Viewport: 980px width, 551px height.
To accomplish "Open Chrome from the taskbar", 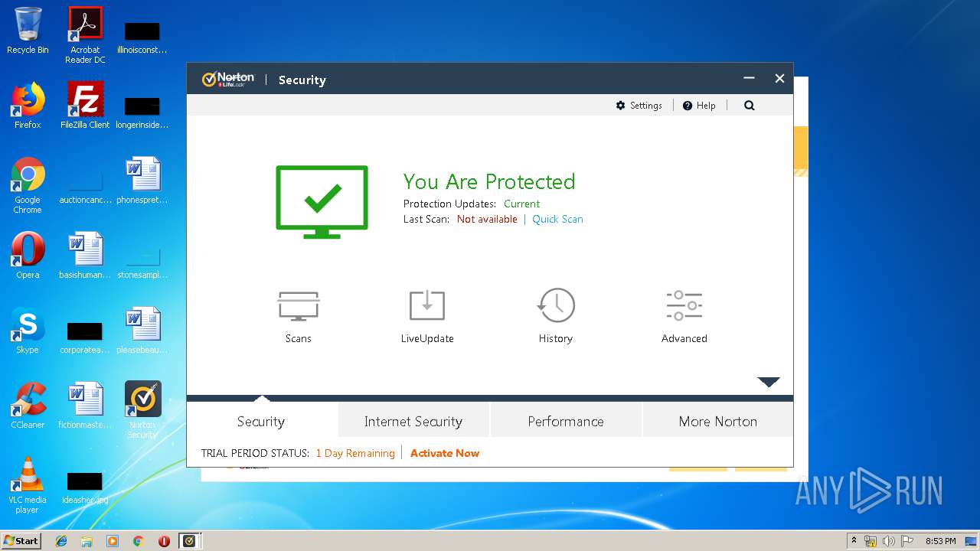I will point(138,541).
